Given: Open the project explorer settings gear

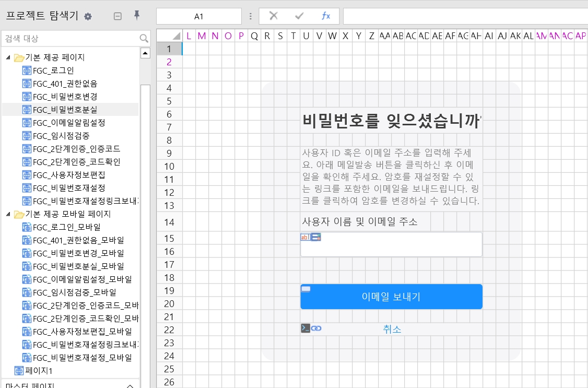Looking at the screenshot, I should [88, 16].
